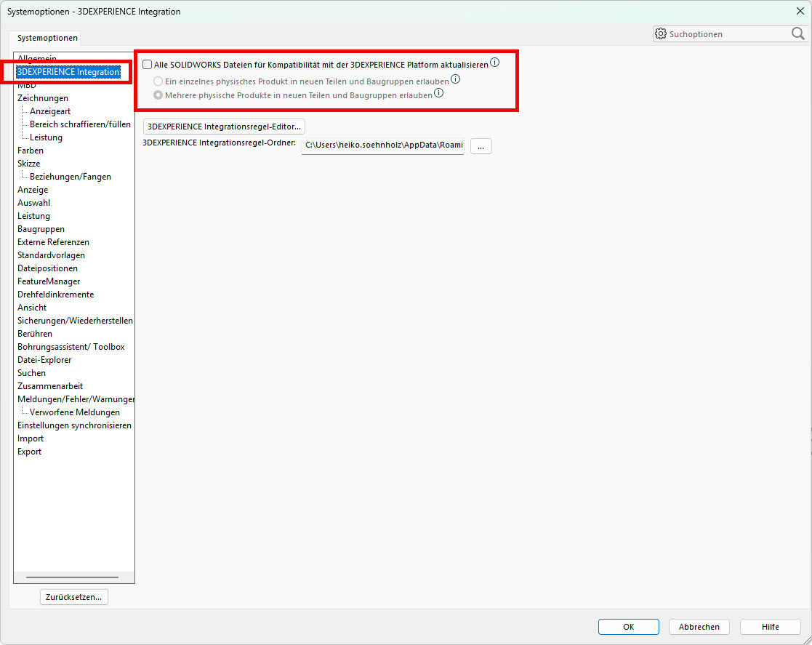812x645 pixels.
Task: Click Abbrechen to cancel
Action: coord(699,627)
